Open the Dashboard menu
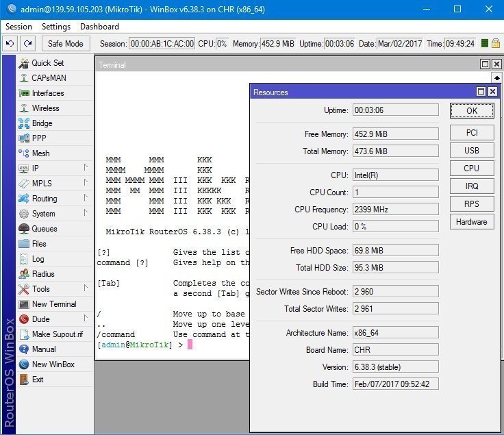 tap(99, 27)
